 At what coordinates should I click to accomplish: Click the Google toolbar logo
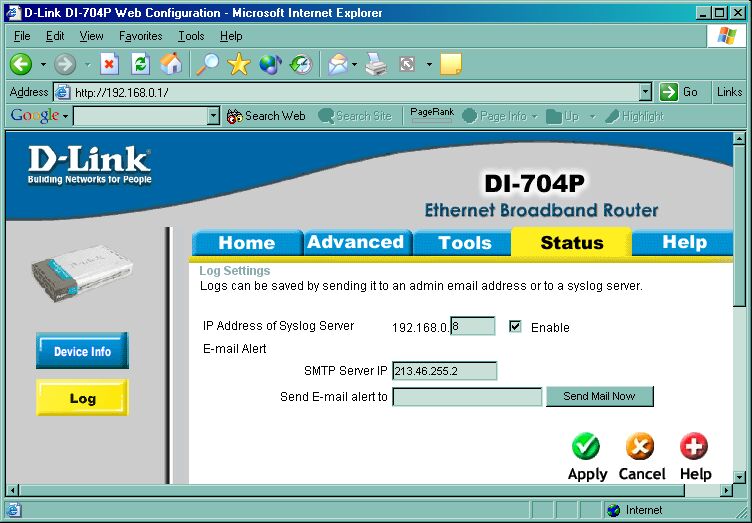click(x=35, y=116)
